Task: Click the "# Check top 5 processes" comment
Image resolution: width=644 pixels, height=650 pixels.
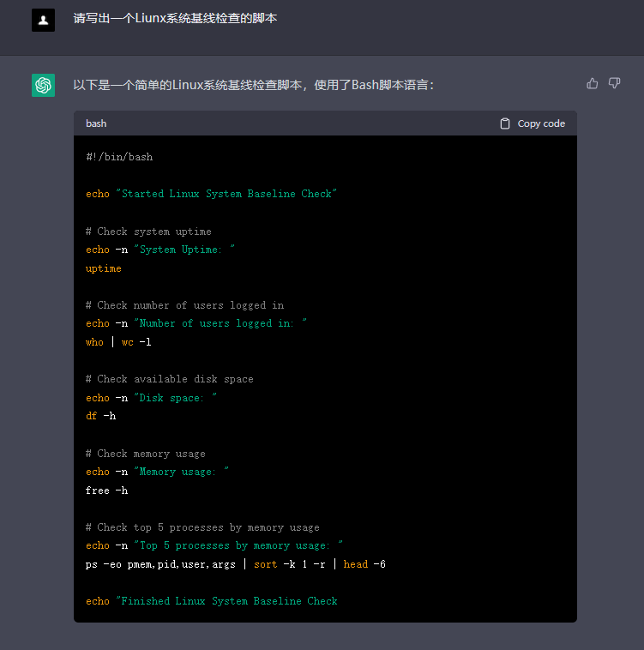Action: click(202, 527)
